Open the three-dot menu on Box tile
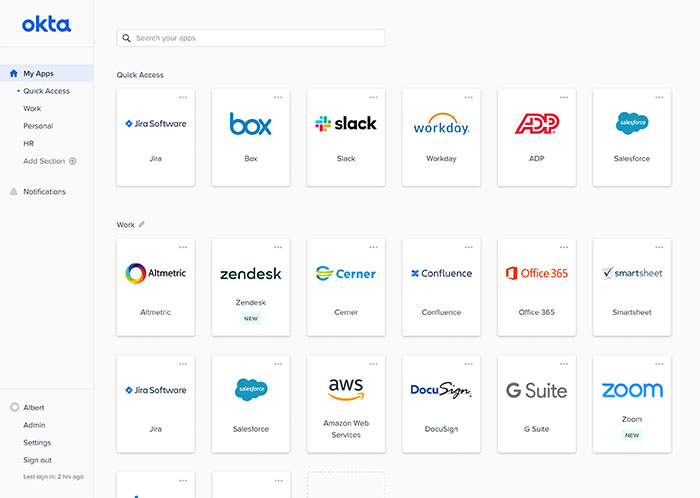Screen dimensions: 700x498 click(278, 97)
